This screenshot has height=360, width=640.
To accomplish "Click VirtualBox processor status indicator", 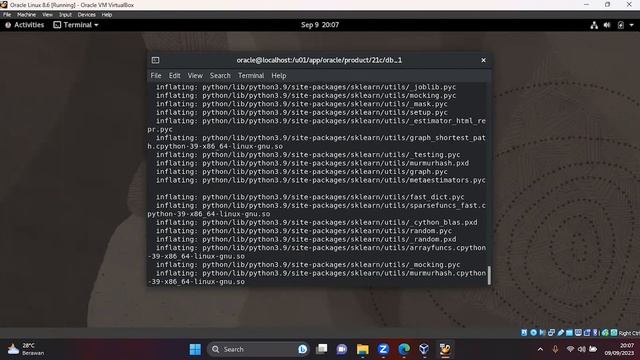I will [x=596, y=333].
